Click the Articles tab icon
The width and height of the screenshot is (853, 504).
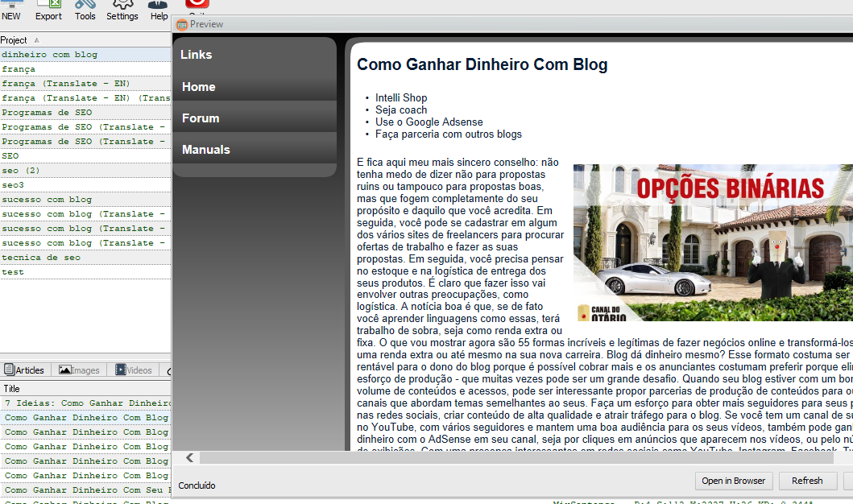[x=9, y=370]
